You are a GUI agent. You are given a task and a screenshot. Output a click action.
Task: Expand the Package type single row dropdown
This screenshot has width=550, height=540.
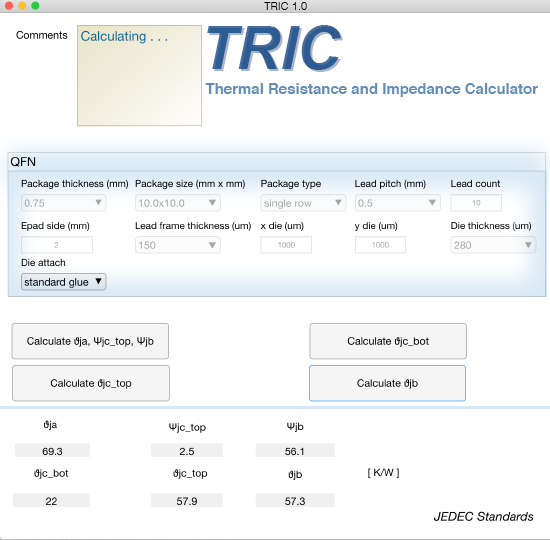coord(303,203)
